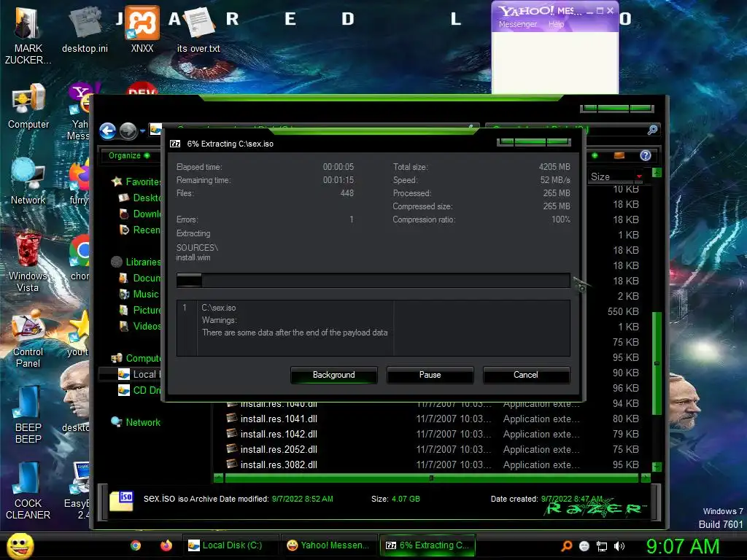
Task: Open the MARK ZUCKER... desktop icon
Action: click(28, 35)
